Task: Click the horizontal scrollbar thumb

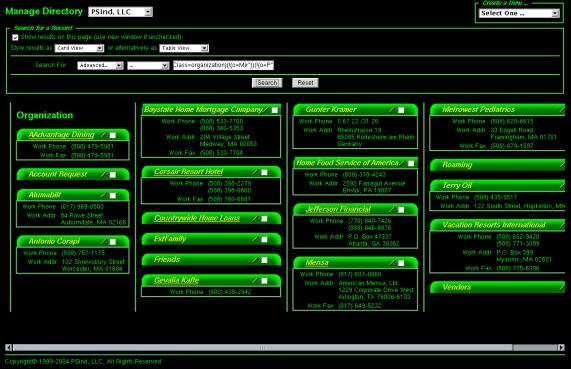Action: [262, 348]
